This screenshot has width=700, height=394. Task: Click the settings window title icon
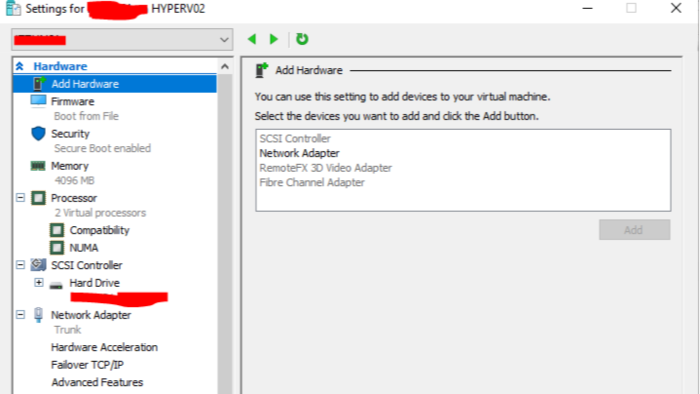pyautogui.click(x=13, y=8)
